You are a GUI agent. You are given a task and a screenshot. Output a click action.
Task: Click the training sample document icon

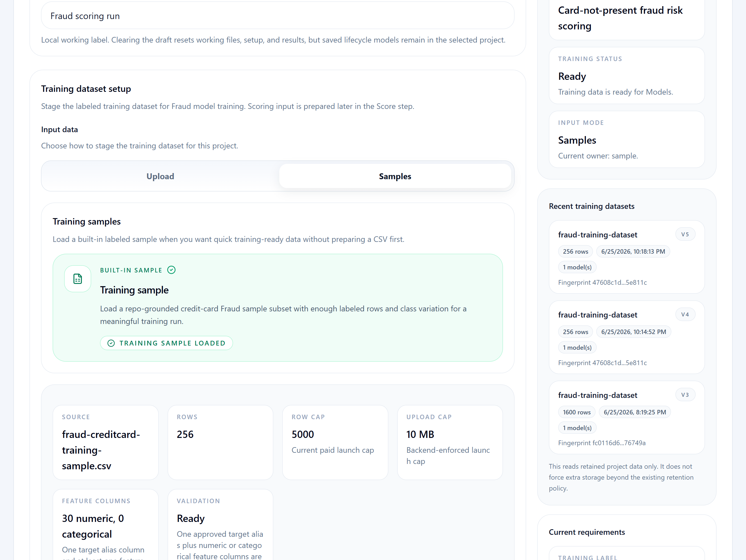click(78, 279)
